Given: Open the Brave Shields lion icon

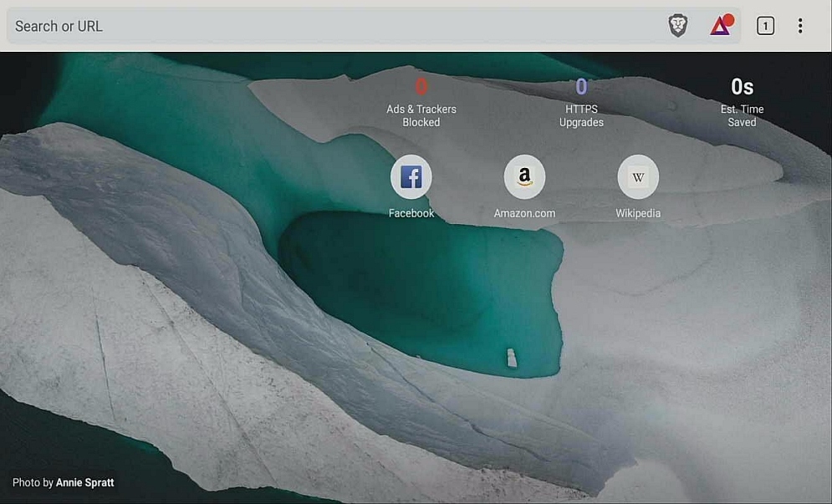Looking at the screenshot, I should pyautogui.click(x=677, y=26).
